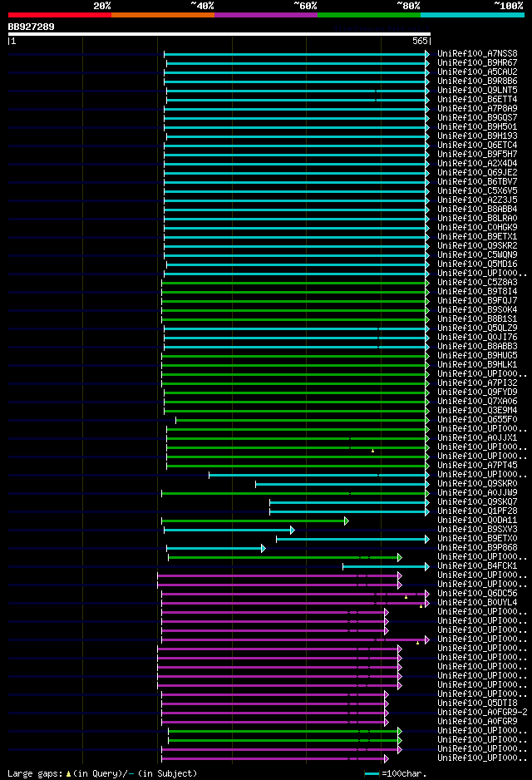Click the green ~80% identity legend segment
This screenshot has height=780, width=532.
[369, 15]
